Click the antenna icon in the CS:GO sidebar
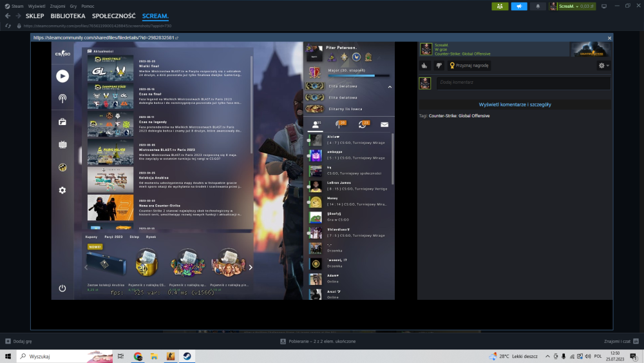This screenshot has height=363, width=644. [62, 98]
